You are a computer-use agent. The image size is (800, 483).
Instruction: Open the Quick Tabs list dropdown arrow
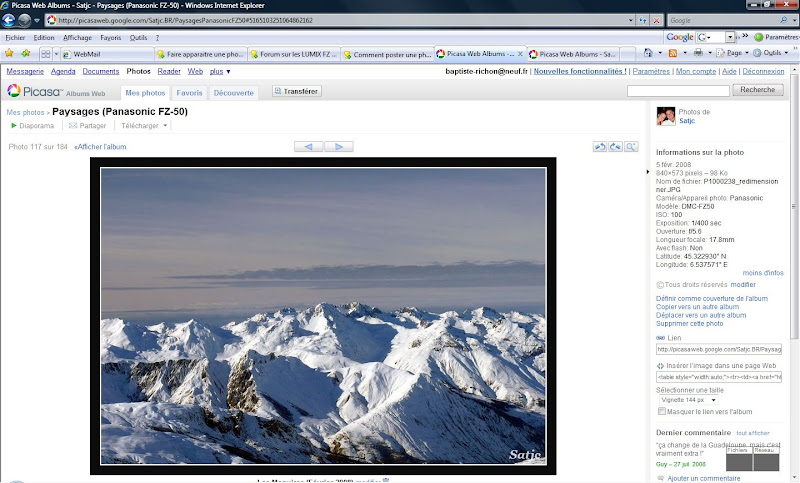click(x=56, y=54)
